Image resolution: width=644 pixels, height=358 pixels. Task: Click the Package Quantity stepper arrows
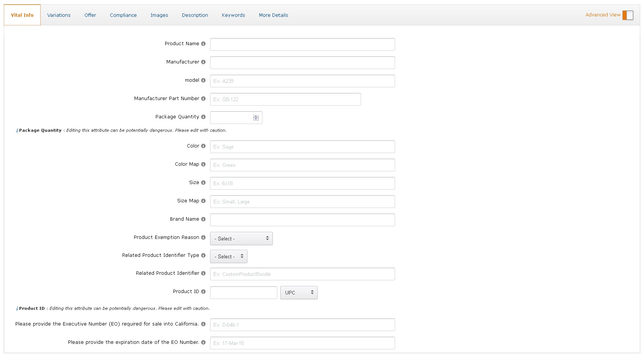click(256, 118)
